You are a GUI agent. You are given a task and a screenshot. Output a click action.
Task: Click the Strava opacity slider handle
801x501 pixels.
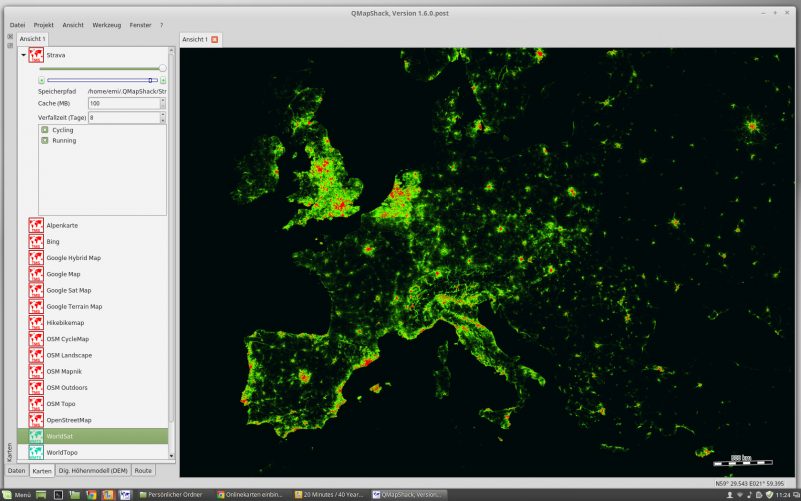tap(163, 68)
